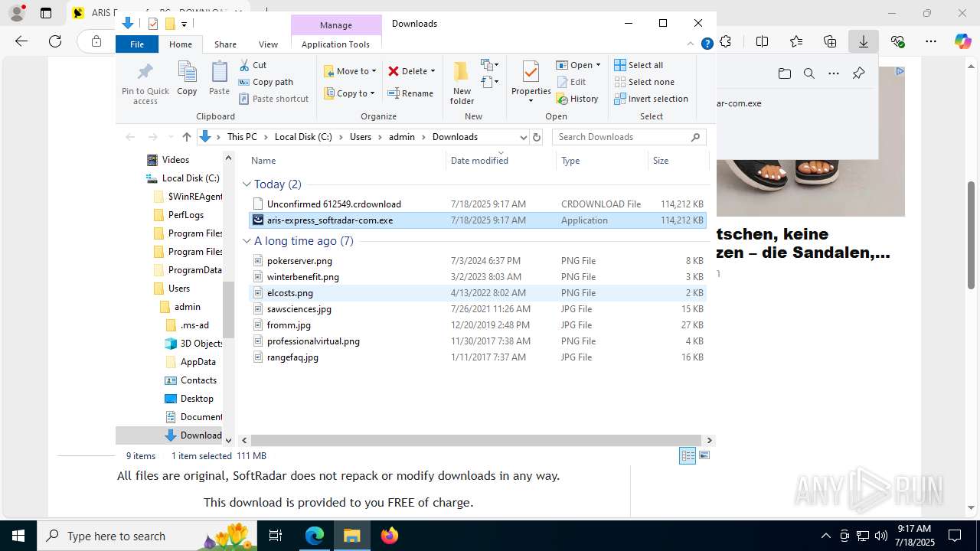Click Invert selection

coord(651,99)
